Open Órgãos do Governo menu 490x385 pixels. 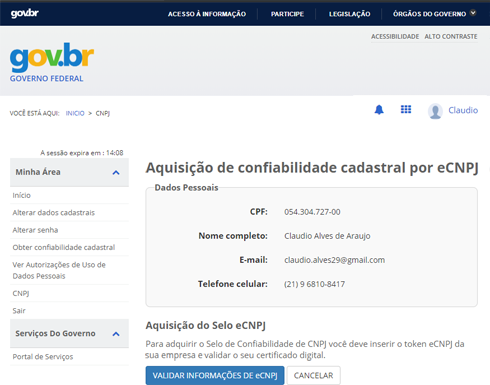click(x=429, y=14)
